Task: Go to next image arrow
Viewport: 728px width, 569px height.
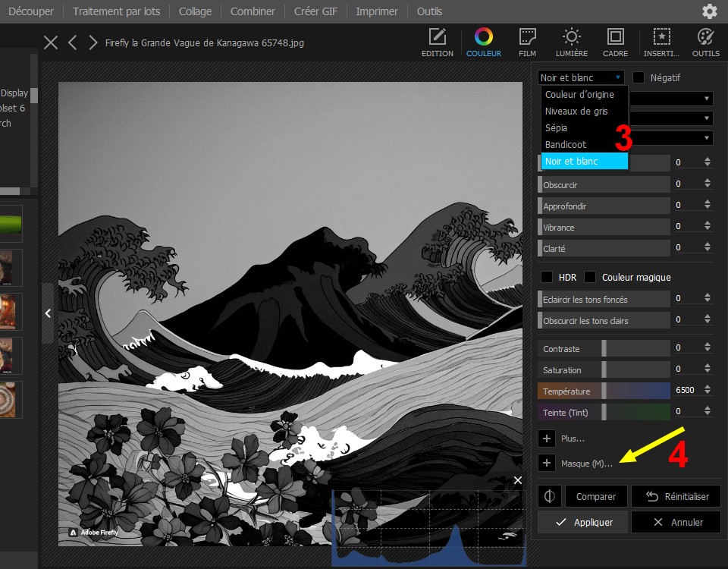Action: click(93, 42)
